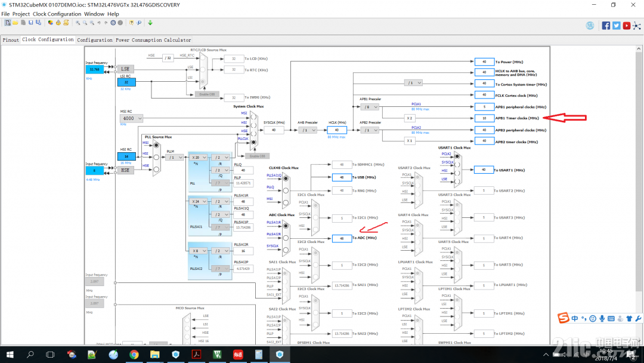Click the /32 HSE_RTC divider box
This screenshot has width=644, height=363.
point(168,59)
